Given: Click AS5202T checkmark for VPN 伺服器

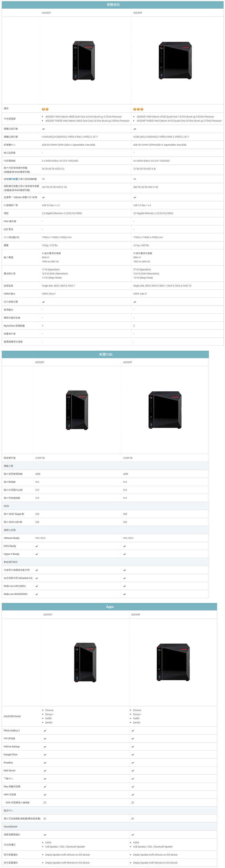Looking at the screenshot, I should (45, 795).
